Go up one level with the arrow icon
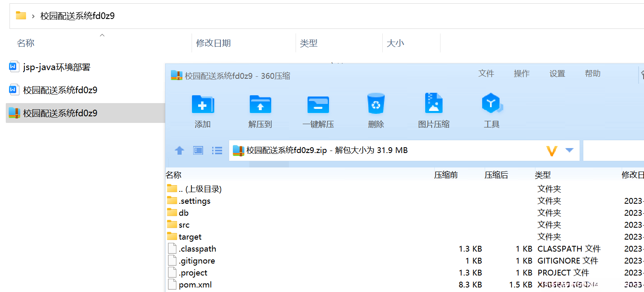 click(179, 151)
